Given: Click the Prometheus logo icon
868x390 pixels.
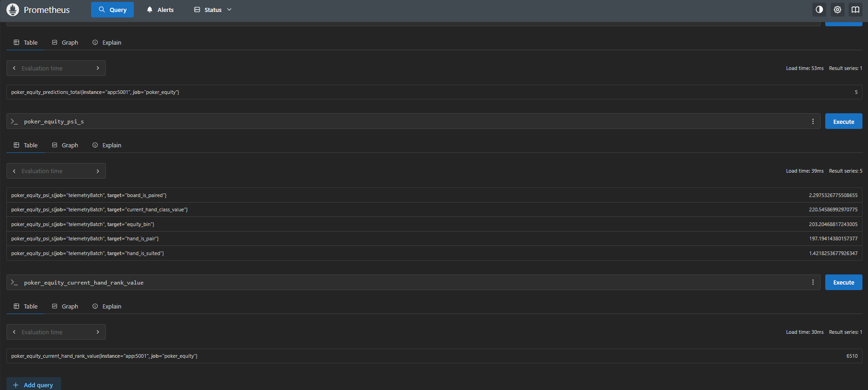Looking at the screenshot, I should (x=13, y=10).
